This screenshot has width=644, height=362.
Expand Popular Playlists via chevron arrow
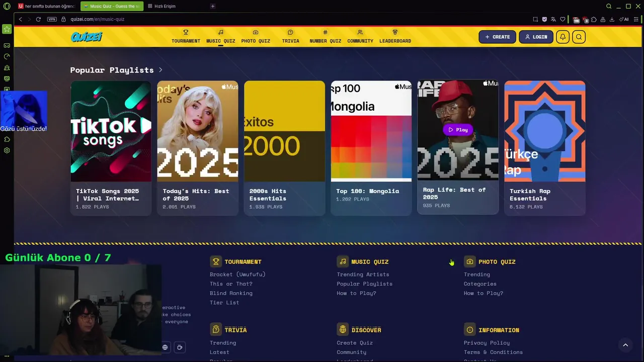point(160,70)
